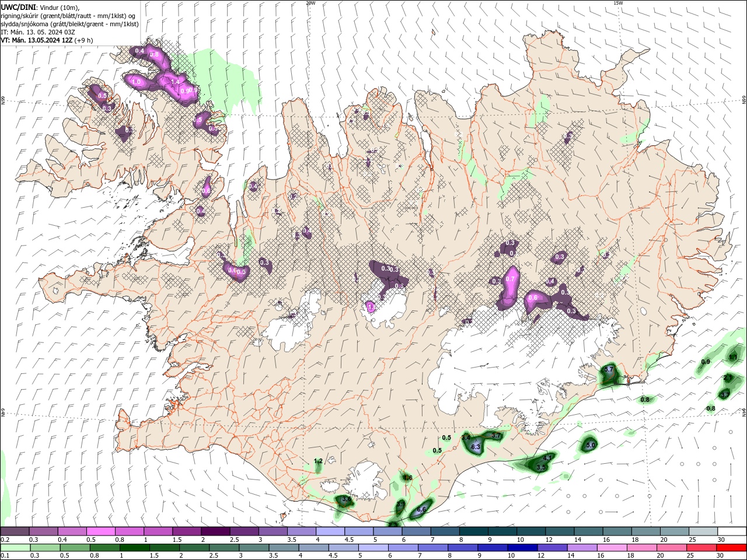
Task: Pick the white swatch labeled 30 in snow legend
Action: click(x=732, y=531)
